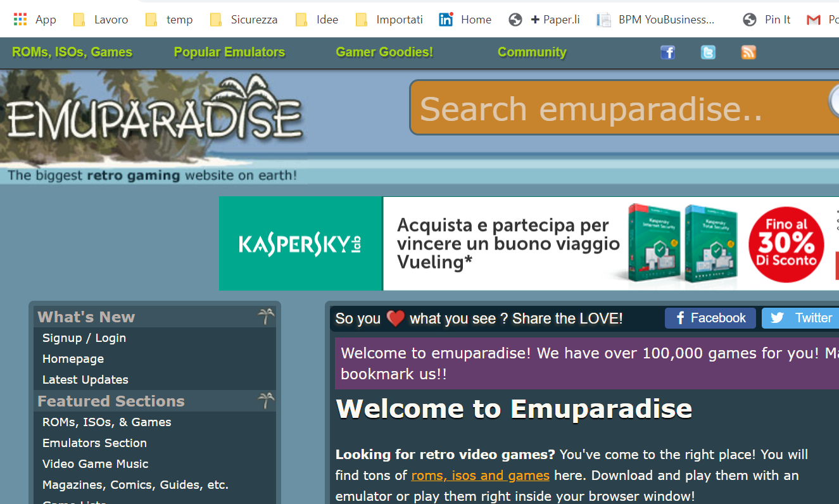Open the Popular Emulators menu
839x504 pixels.
click(x=229, y=53)
